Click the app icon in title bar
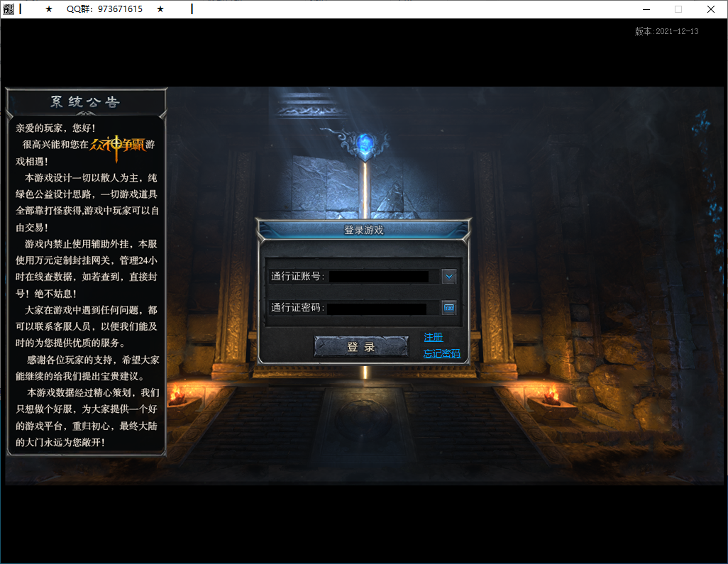 tap(9, 9)
